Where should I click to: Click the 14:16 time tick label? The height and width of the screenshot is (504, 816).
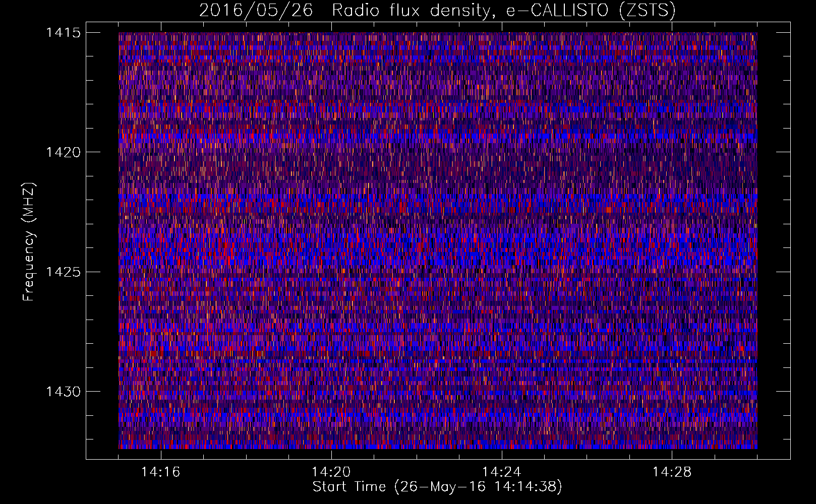pyautogui.click(x=160, y=472)
